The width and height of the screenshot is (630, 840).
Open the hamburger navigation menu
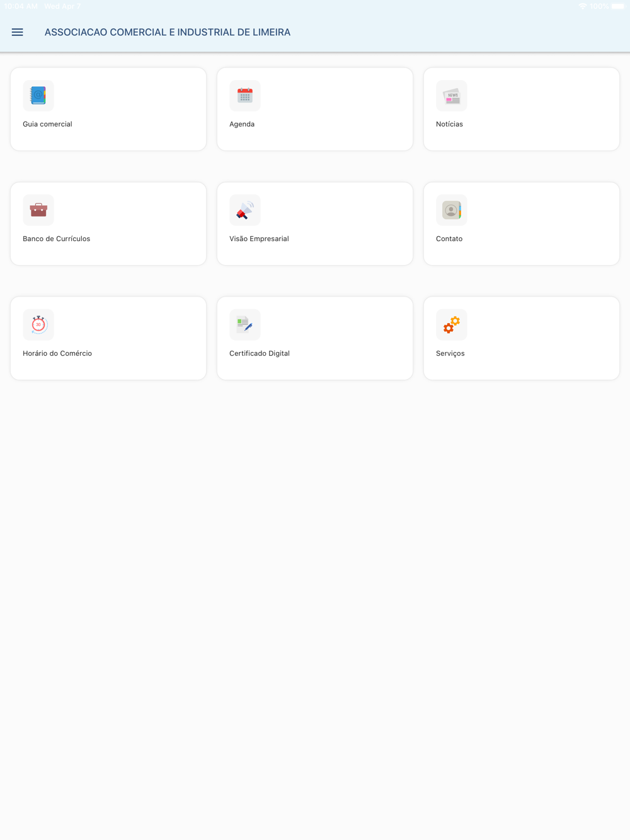click(18, 32)
